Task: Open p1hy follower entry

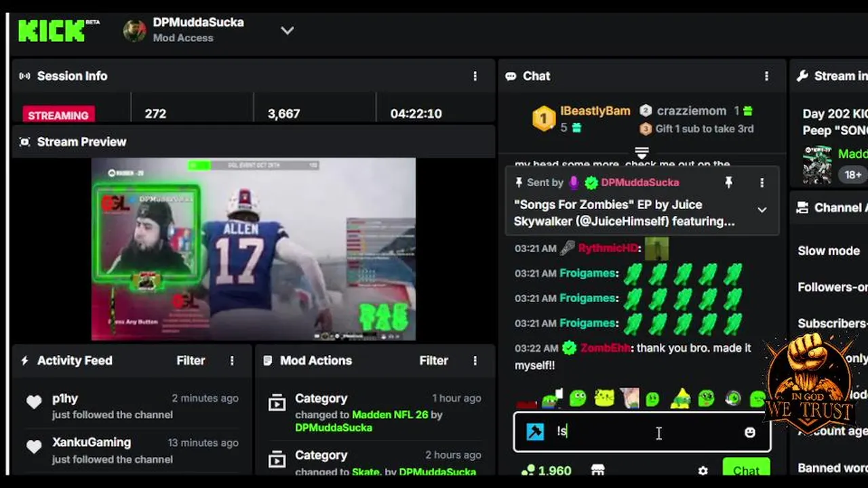Action: coord(132,406)
